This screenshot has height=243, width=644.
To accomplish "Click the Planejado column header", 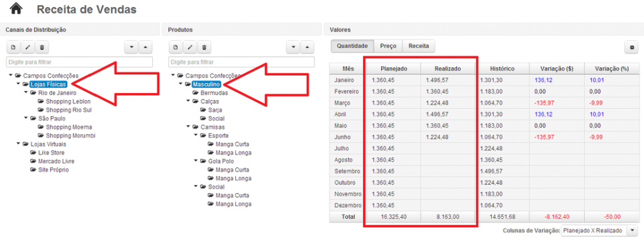I will 394,69.
